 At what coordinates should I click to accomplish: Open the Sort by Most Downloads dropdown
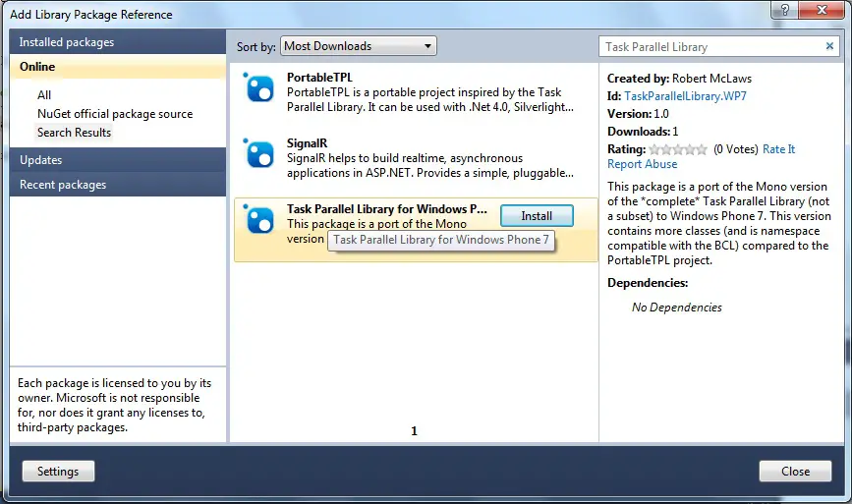(x=359, y=46)
